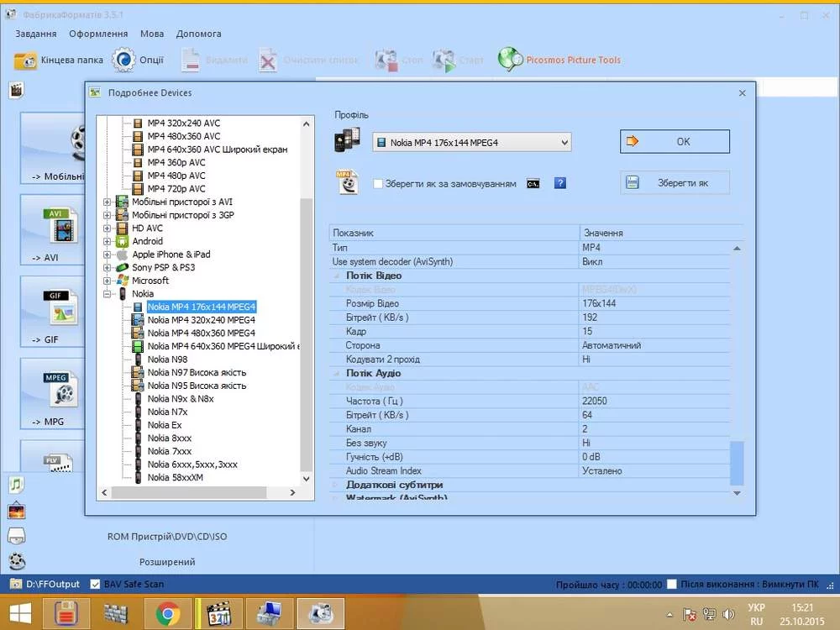Check Після виконання: Вимкнути ПК option

[674, 584]
